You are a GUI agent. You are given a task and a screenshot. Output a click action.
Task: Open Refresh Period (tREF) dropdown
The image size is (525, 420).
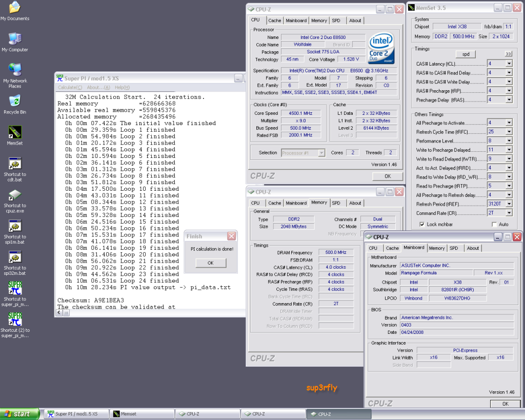click(x=509, y=204)
